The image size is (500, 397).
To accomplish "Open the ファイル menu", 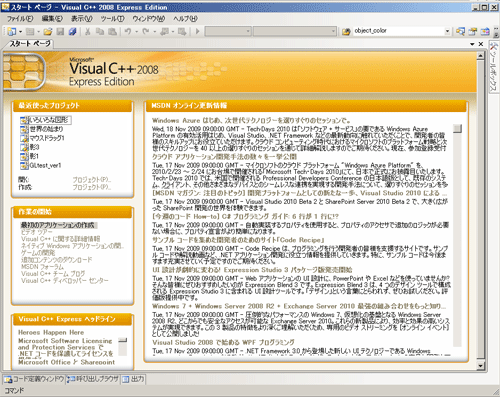I will 20,19.
